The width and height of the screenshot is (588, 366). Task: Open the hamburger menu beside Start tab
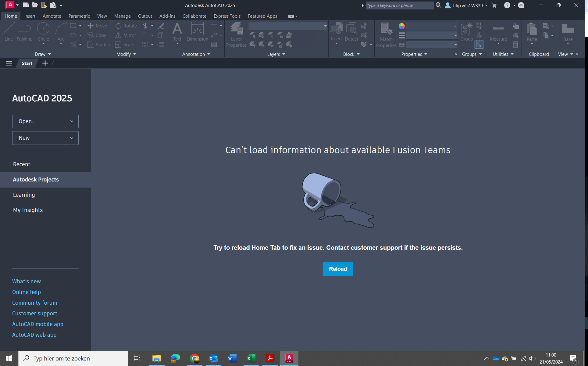tap(9, 63)
